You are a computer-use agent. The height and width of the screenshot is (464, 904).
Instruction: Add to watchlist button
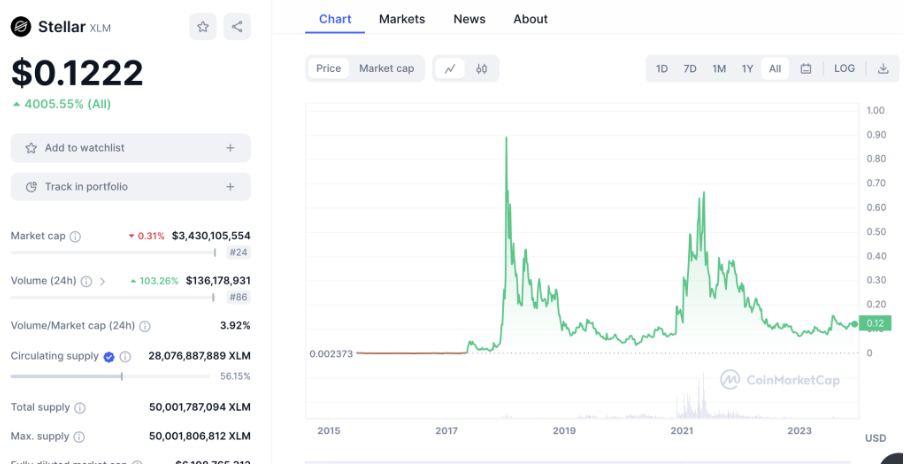131,148
